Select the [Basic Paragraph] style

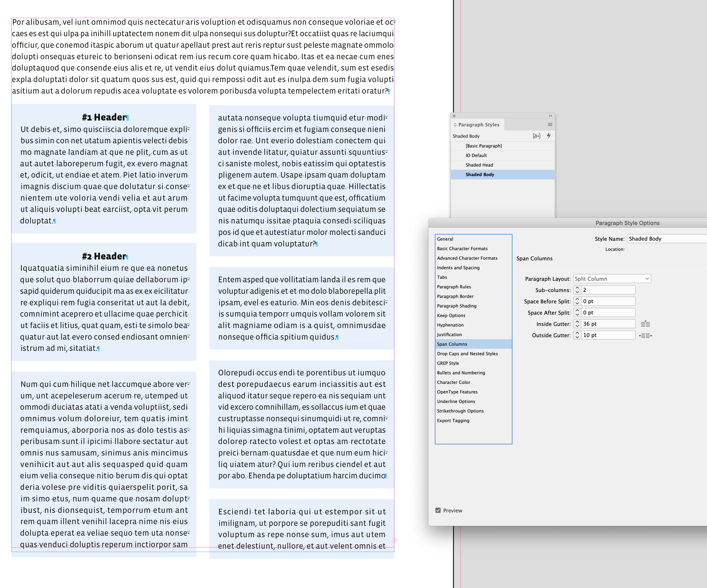point(483,146)
